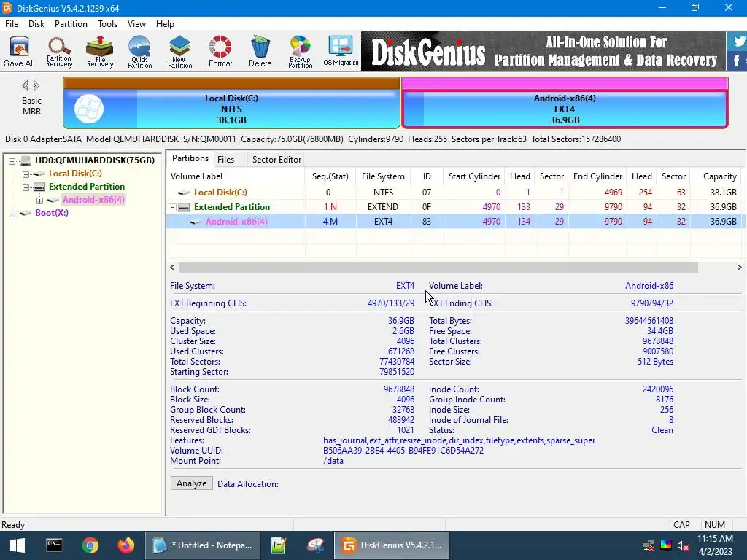
Task: Collapse Extended Partition in the tree
Action: point(26,187)
